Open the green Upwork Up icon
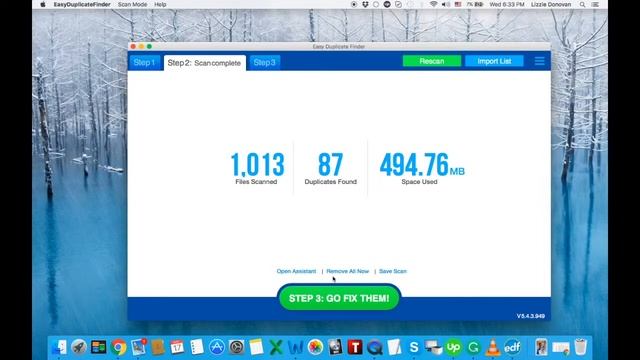Screen dimensions: 640x360 (453, 347)
